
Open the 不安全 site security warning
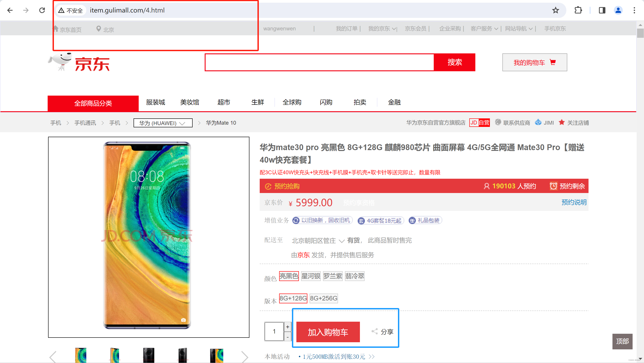pyautogui.click(x=70, y=10)
